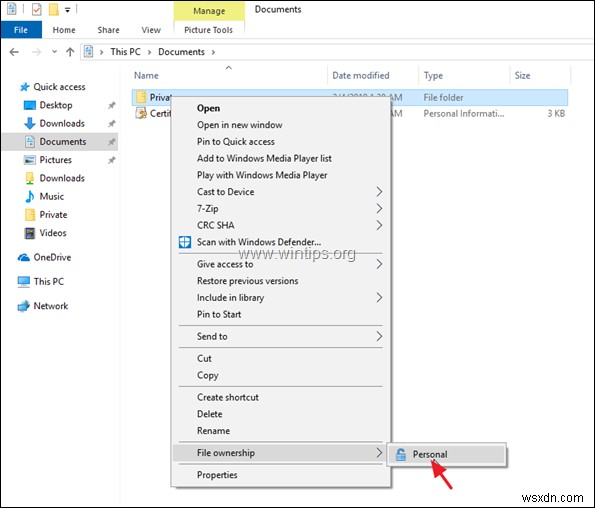The image size is (595, 508).
Task: Click the blue Downloads arrow icon
Action: point(30,123)
